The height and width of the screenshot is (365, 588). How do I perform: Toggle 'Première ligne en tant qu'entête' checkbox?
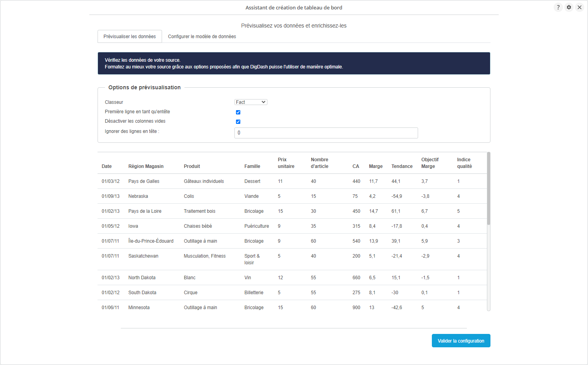[238, 112]
